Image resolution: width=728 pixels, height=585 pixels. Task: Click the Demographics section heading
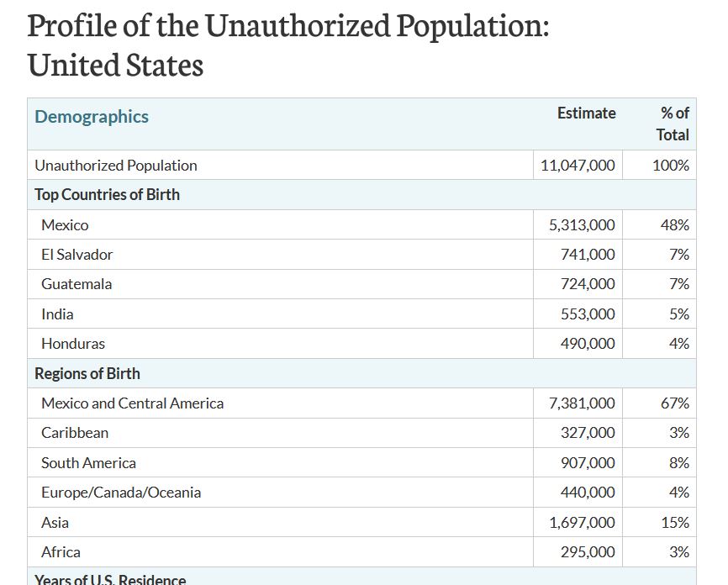point(92,117)
